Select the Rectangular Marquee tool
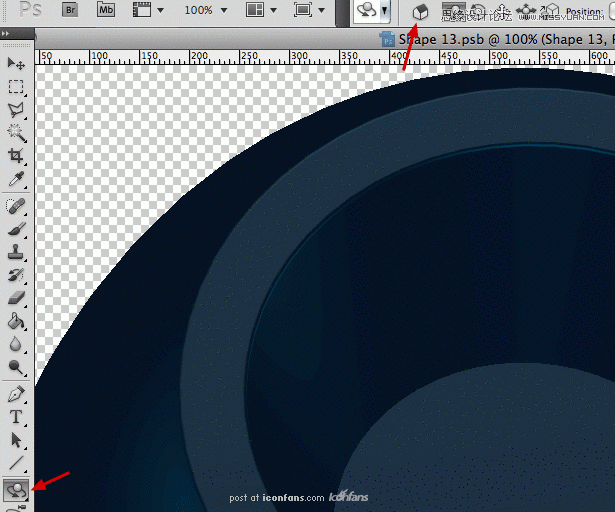 (x=16, y=87)
